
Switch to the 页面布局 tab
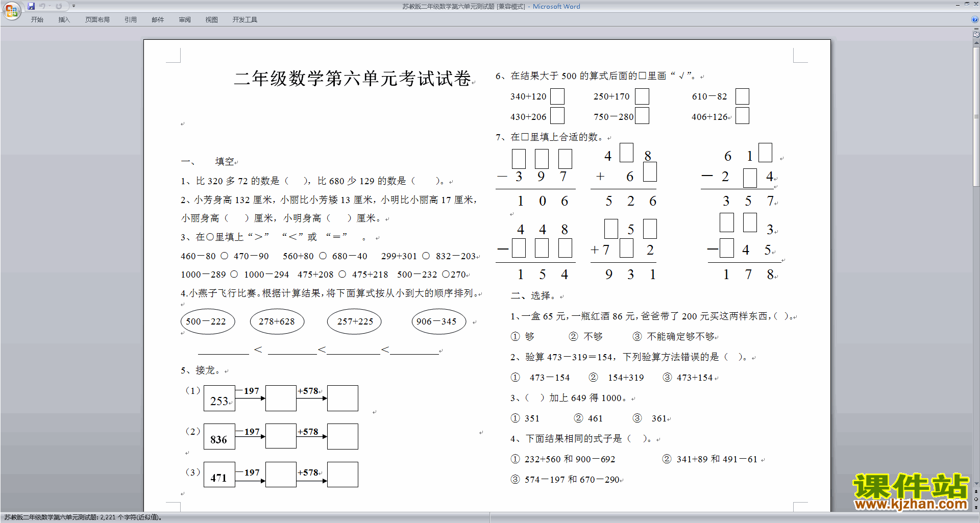click(x=97, y=20)
